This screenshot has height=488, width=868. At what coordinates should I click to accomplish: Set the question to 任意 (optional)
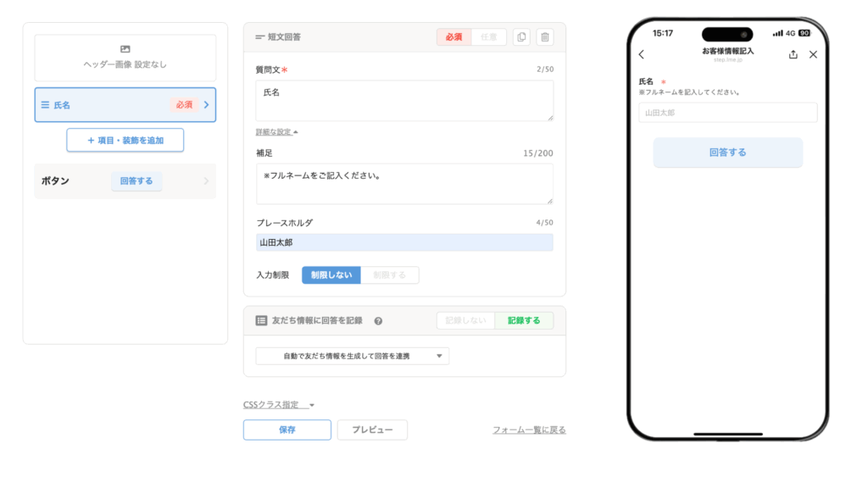pos(488,37)
